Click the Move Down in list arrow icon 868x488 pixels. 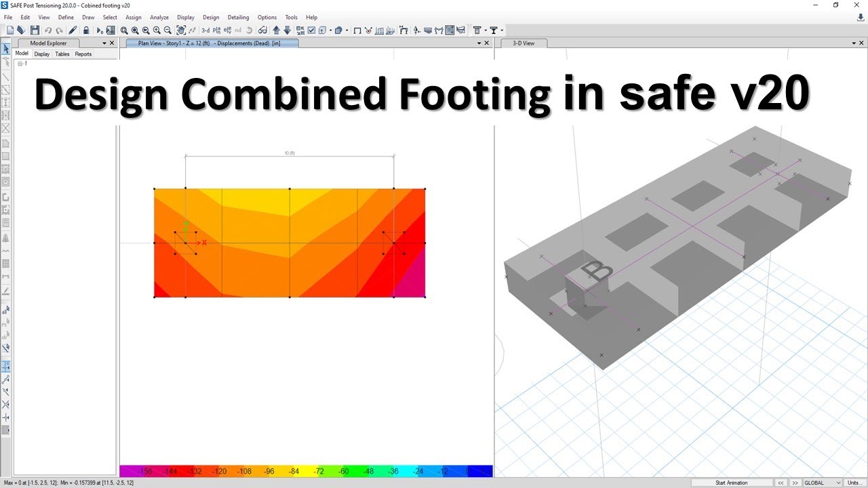[x=287, y=30]
